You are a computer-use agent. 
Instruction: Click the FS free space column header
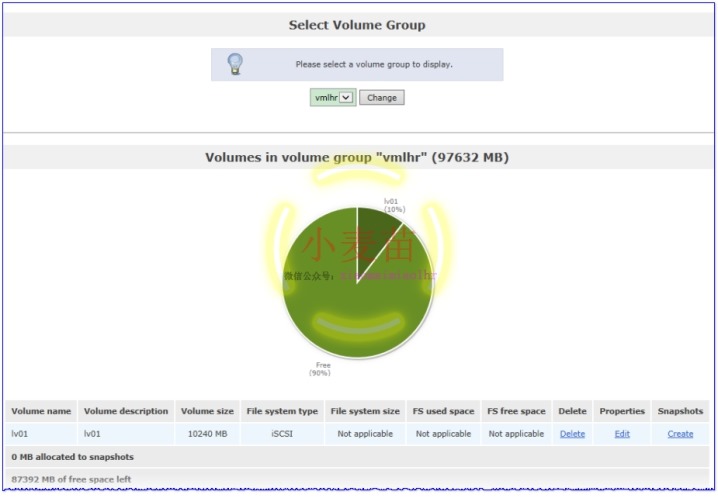point(517,411)
